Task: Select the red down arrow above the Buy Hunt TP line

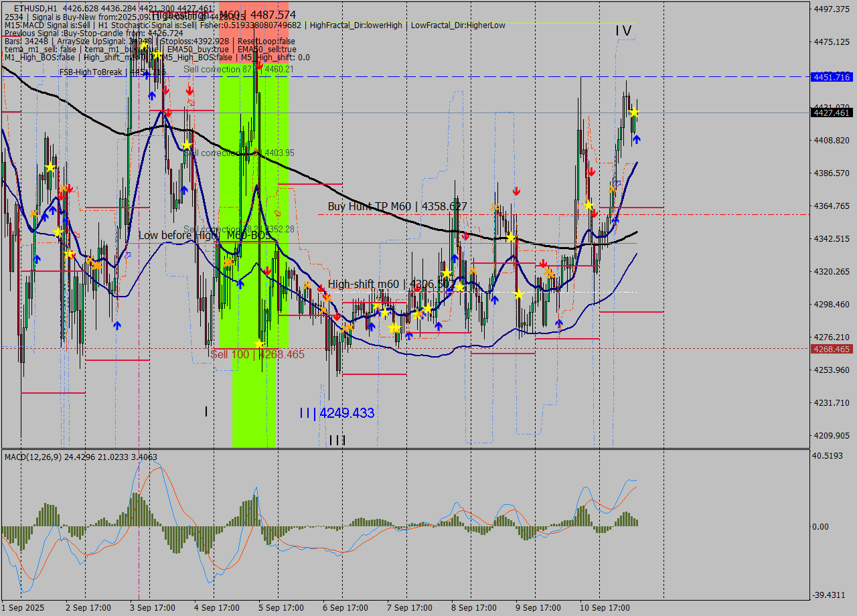Action: (x=516, y=191)
